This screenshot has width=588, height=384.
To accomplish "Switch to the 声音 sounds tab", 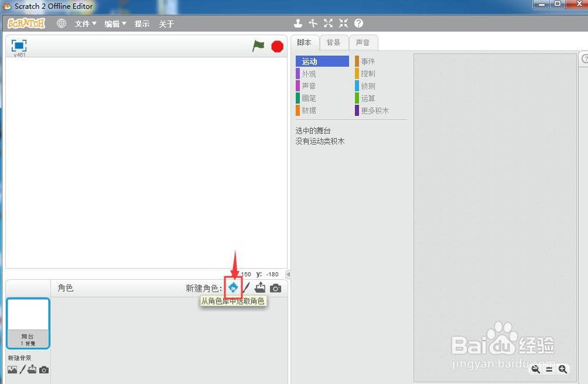I will pos(363,43).
